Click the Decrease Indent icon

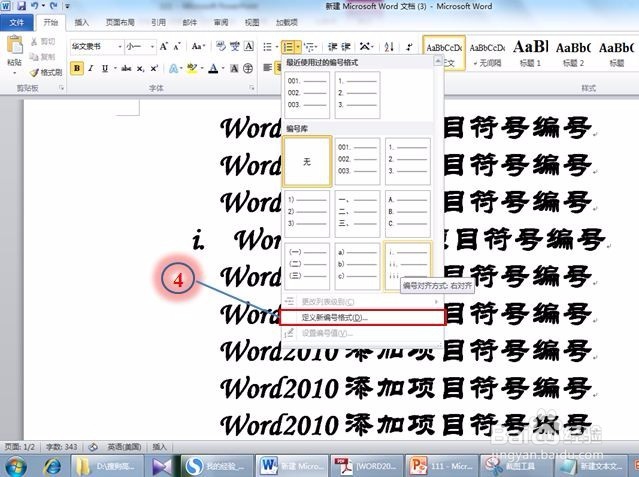pyautogui.click(x=333, y=47)
